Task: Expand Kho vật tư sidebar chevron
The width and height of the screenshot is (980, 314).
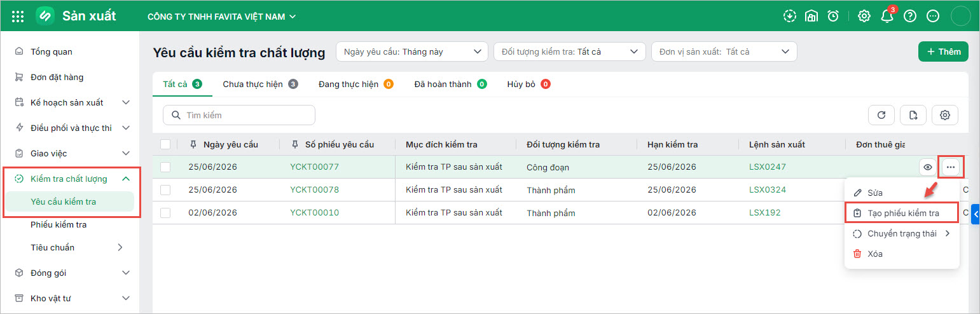Action: (x=126, y=298)
